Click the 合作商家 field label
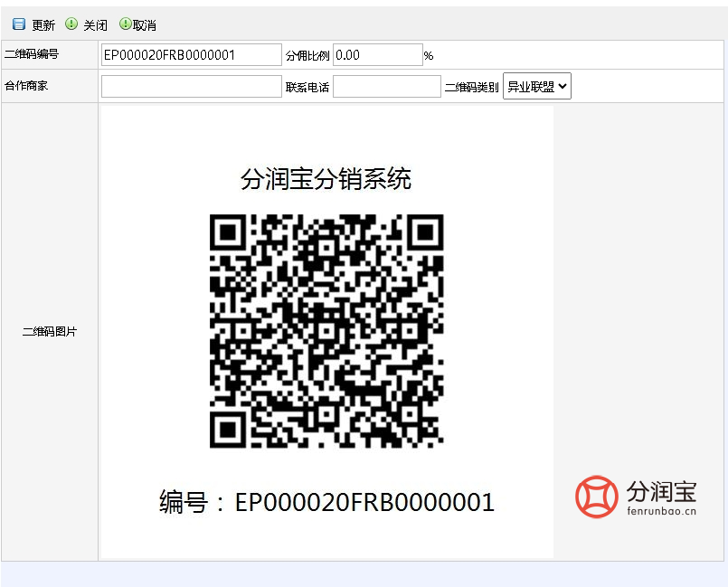Image resolution: width=728 pixels, height=587 pixels. point(26,86)
